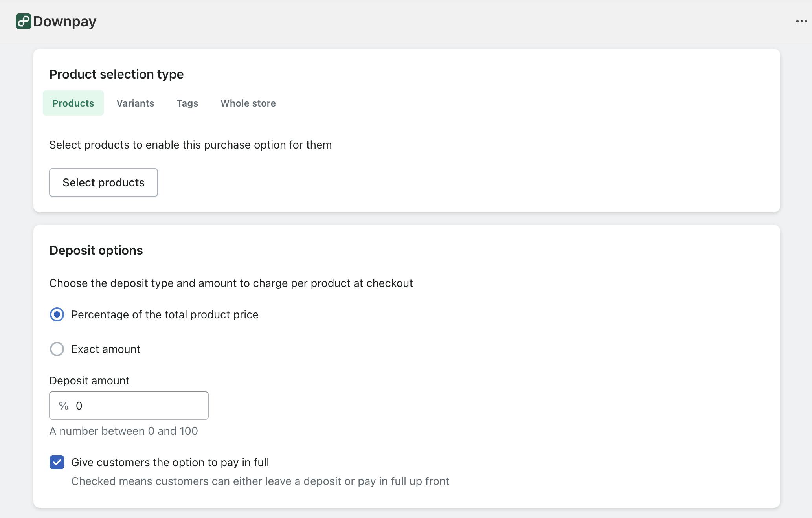Click the percent symbol in deposit field

pyautogui.click(x=63, y=406)
